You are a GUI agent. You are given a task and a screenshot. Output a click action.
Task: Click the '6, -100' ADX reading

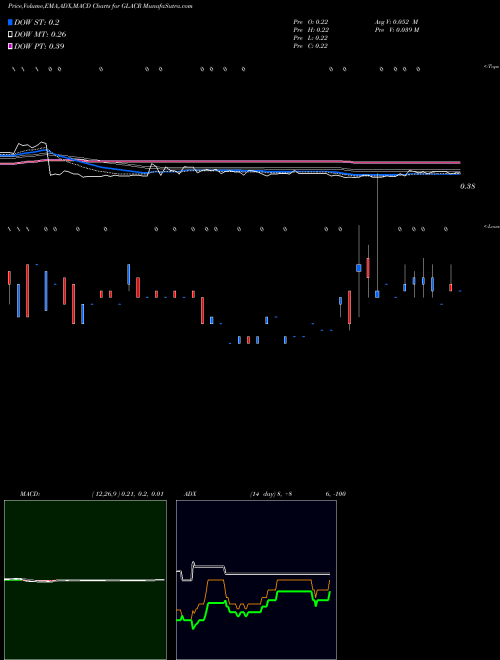point(335,494)
